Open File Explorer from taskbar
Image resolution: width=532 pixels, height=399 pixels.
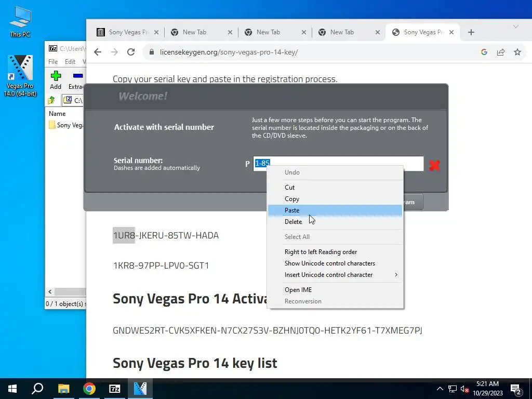point(63,389)
